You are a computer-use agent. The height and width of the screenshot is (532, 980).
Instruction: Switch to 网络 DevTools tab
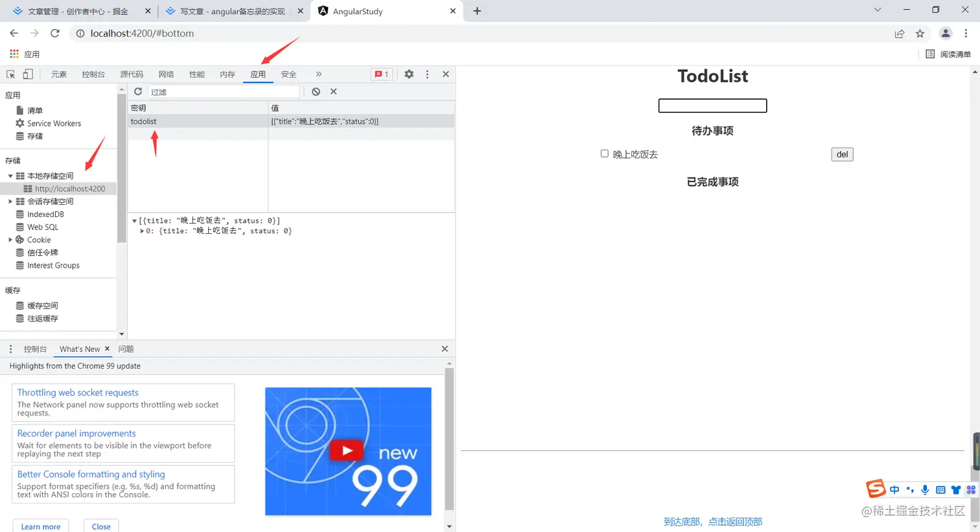pyautogui.click(x=167, y=75)
